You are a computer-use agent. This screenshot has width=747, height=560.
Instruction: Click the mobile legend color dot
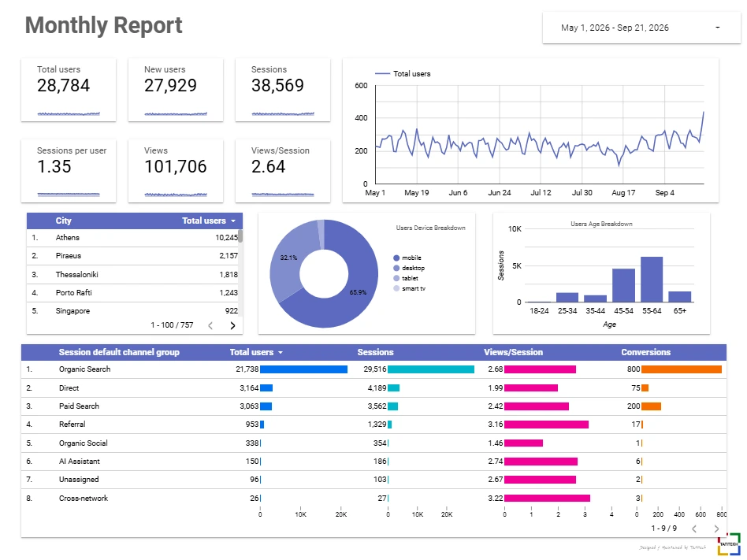396,258
